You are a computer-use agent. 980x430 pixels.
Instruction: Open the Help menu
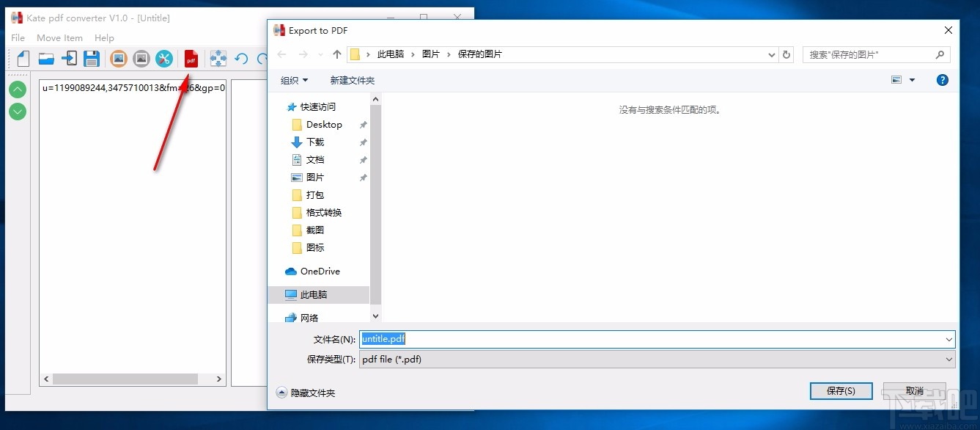104,37
